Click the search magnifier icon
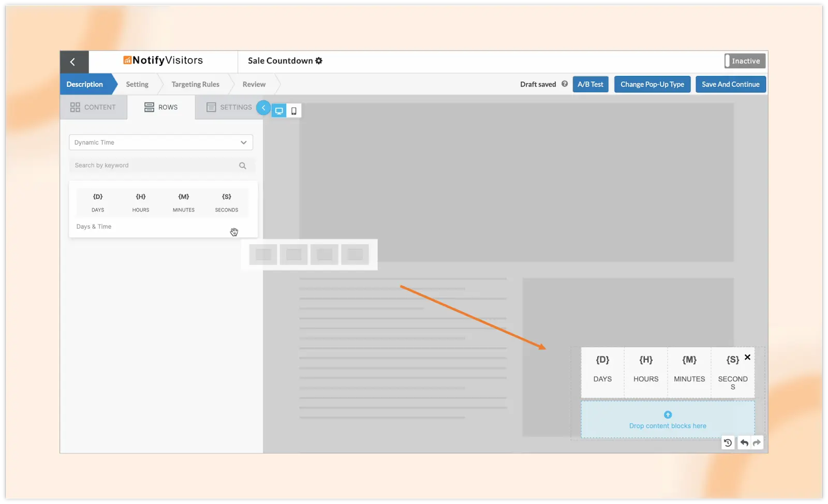Image resolution: width=828 pixels, height=504 pixels. [242, 166]
